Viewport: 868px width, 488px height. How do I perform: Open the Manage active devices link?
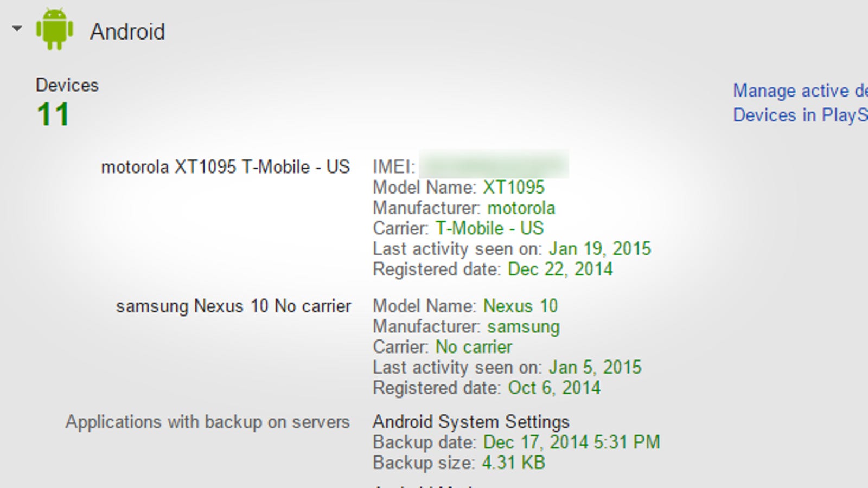tap(800, 91)
